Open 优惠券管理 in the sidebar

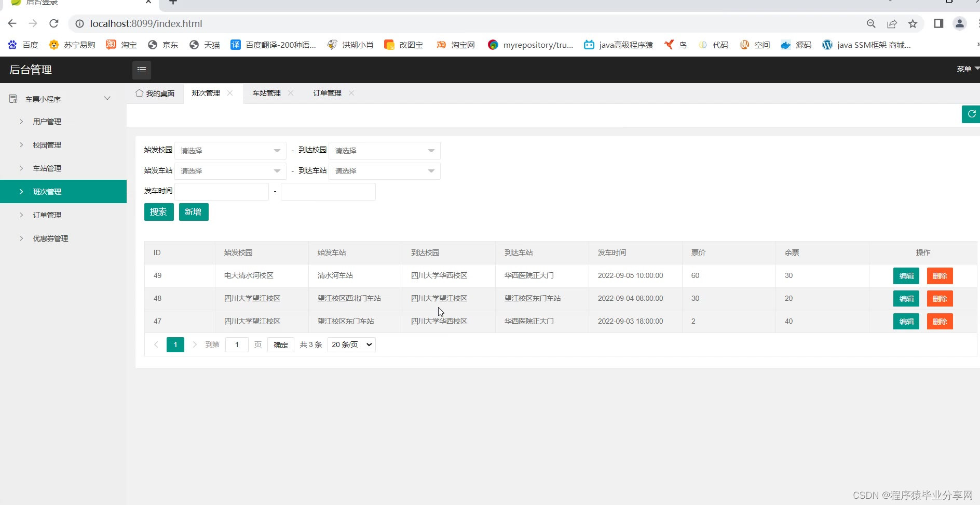click(x=63, y=238)
